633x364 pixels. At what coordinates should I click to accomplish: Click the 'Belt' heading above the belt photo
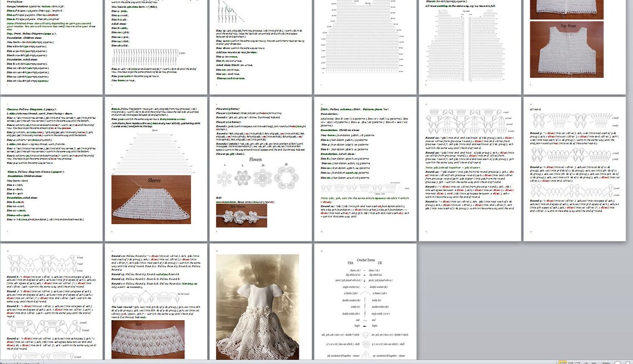pyautogui.click(x=219, y=198)
